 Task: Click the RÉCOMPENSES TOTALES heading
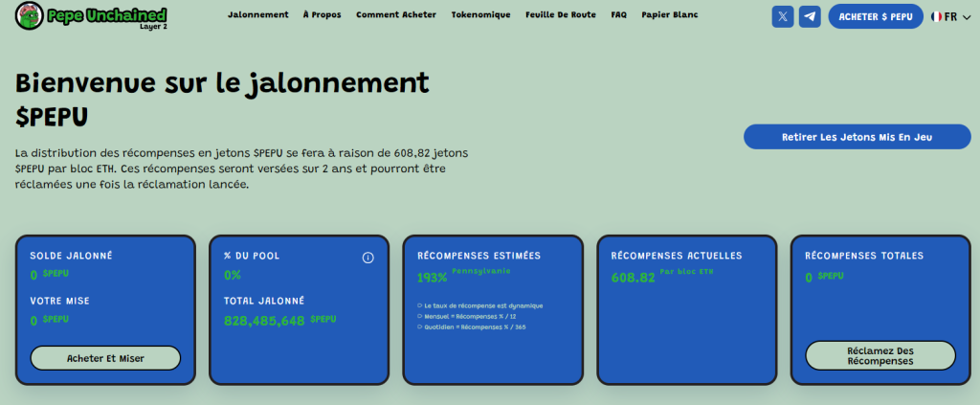[864, 256]
